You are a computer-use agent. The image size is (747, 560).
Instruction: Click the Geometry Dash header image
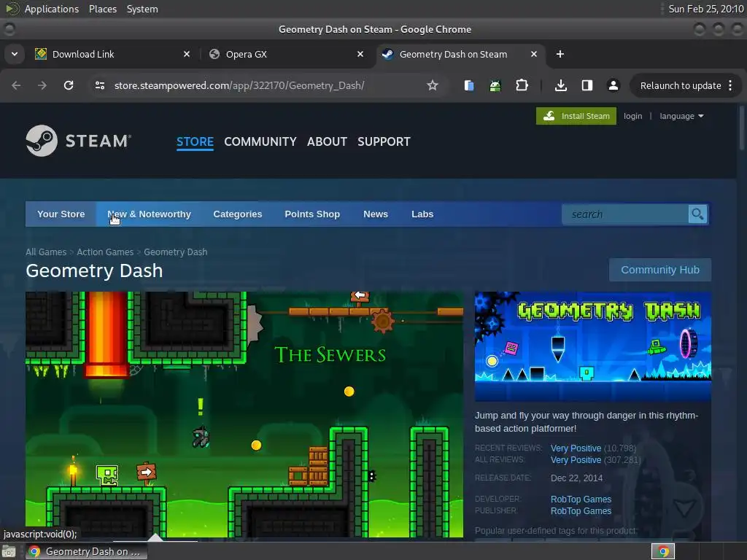click(x=592, y=346)
